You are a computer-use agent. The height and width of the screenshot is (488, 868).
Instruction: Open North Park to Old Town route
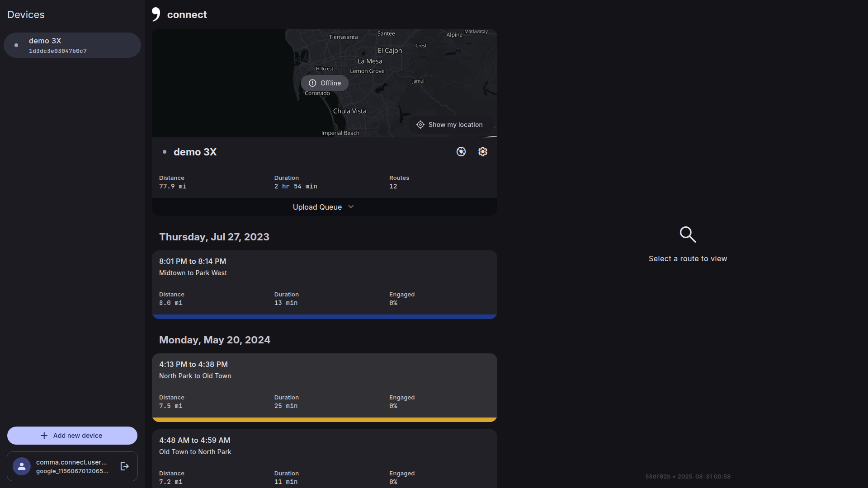pyautogui.click(x=324, y=383)
